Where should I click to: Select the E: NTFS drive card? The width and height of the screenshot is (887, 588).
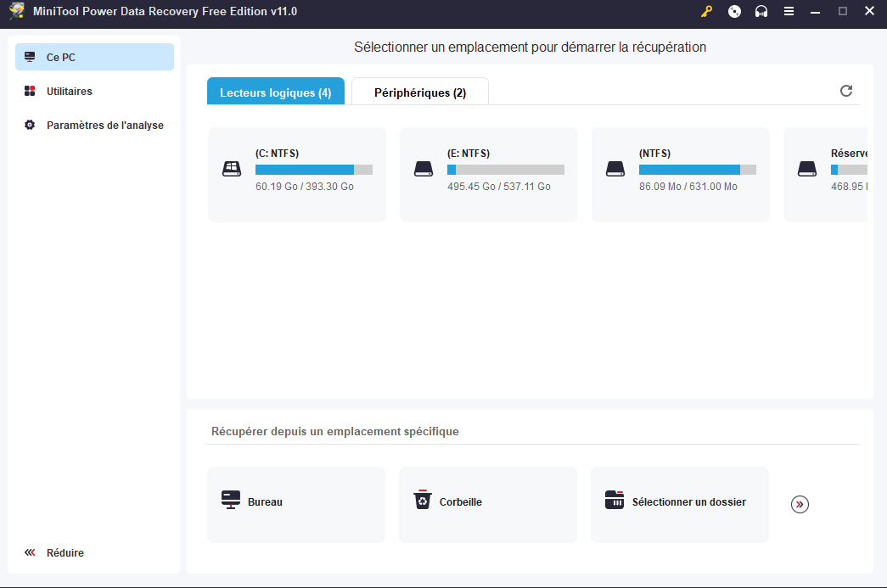coord(488,174)
